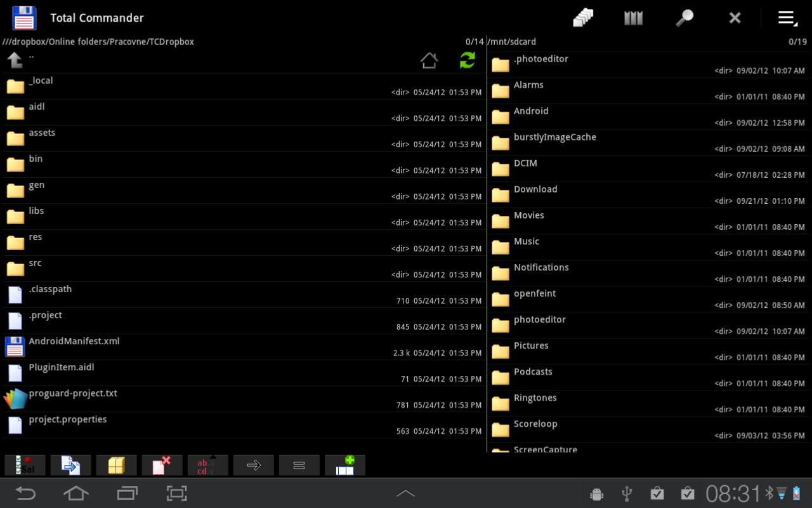Tap the clock showing 08:31

733,493
